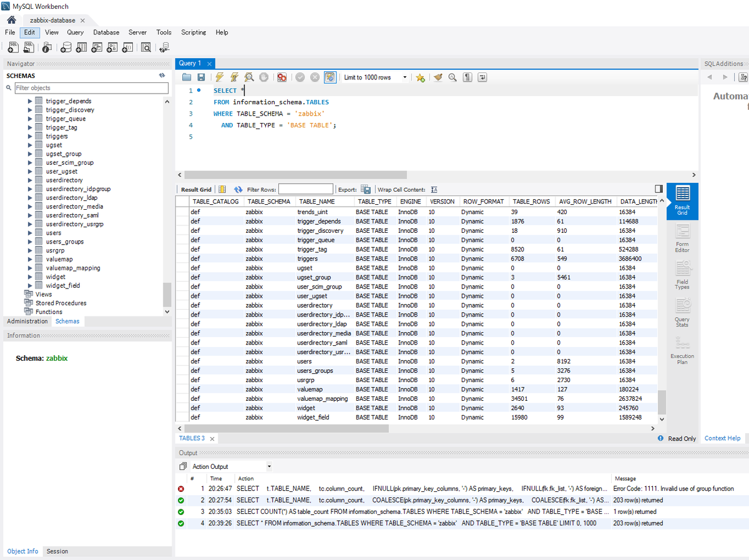This screenshot has height=560, width=749.
Task: Toggle continue-on-error execution icon
Action: tap(282, 77)
